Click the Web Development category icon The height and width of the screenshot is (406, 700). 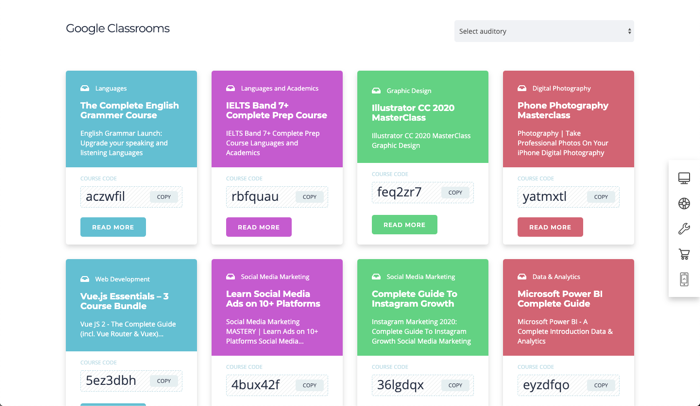click(85, 279)
